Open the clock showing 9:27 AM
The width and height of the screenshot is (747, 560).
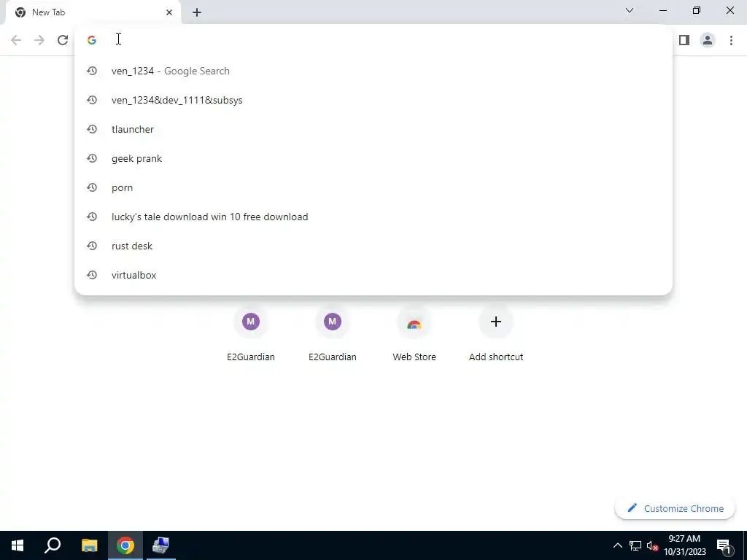684,545
